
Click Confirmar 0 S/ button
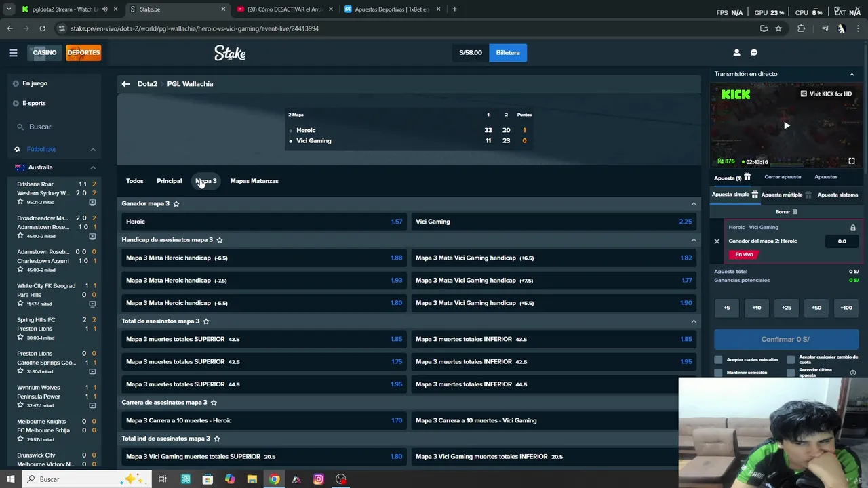point(785,339)
